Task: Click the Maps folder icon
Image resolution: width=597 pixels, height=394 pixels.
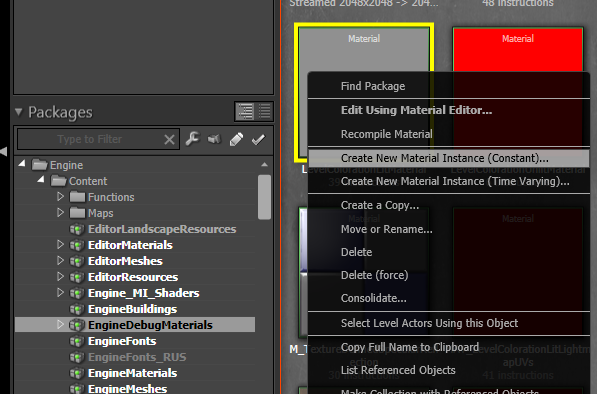Action: [78, 213]
